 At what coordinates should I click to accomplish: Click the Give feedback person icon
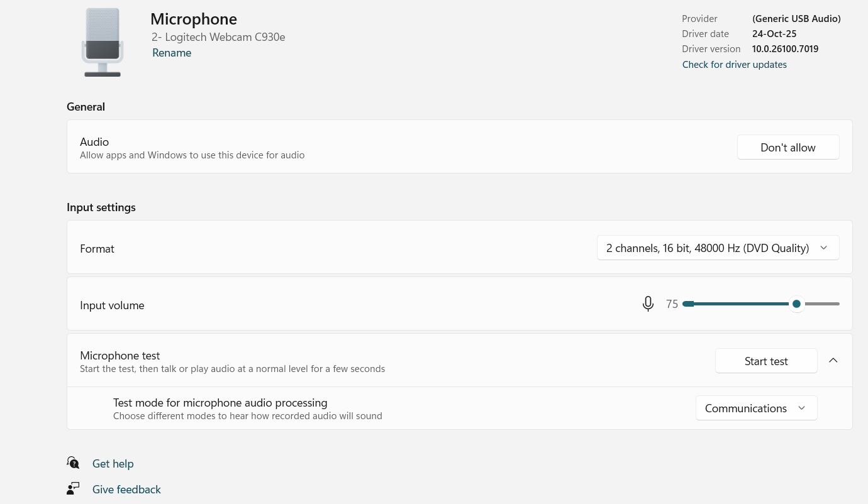tap(73, 488)
